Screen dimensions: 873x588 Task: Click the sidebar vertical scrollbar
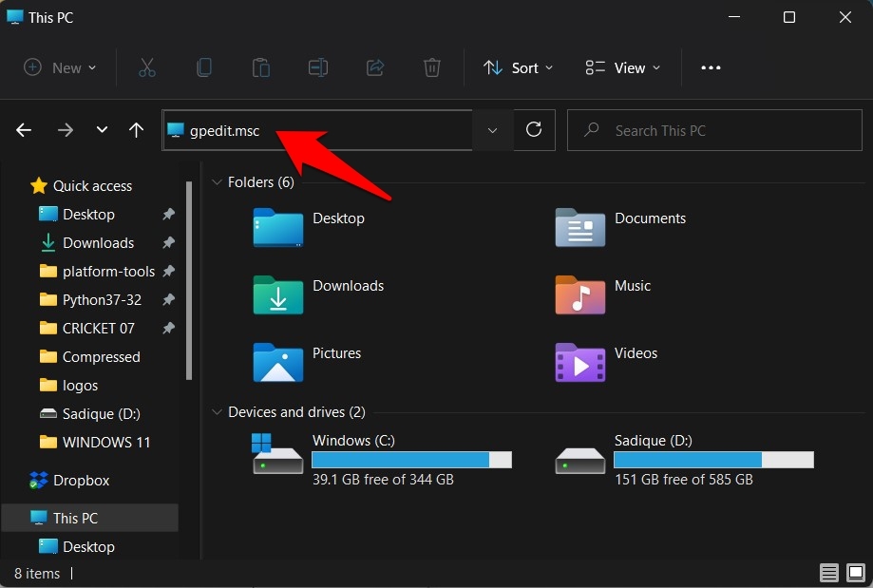(x=189, y=280)
